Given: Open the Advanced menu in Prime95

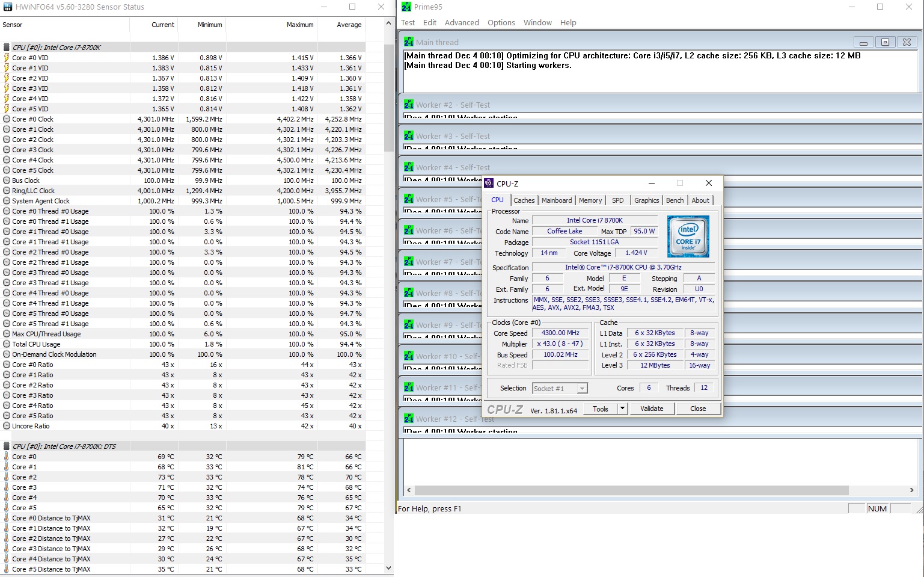Looking at the screenshot, I should coord(462,23).
